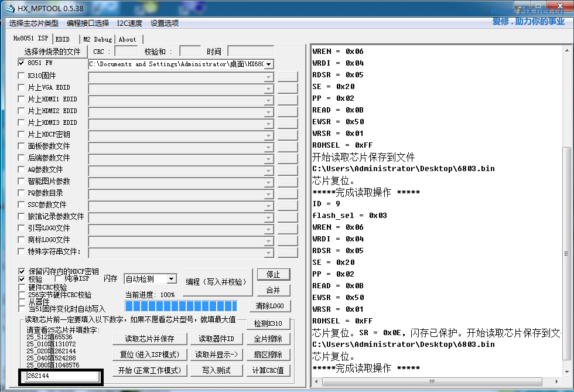Open the 选择主芯片类型 menu

click(33, 23)
